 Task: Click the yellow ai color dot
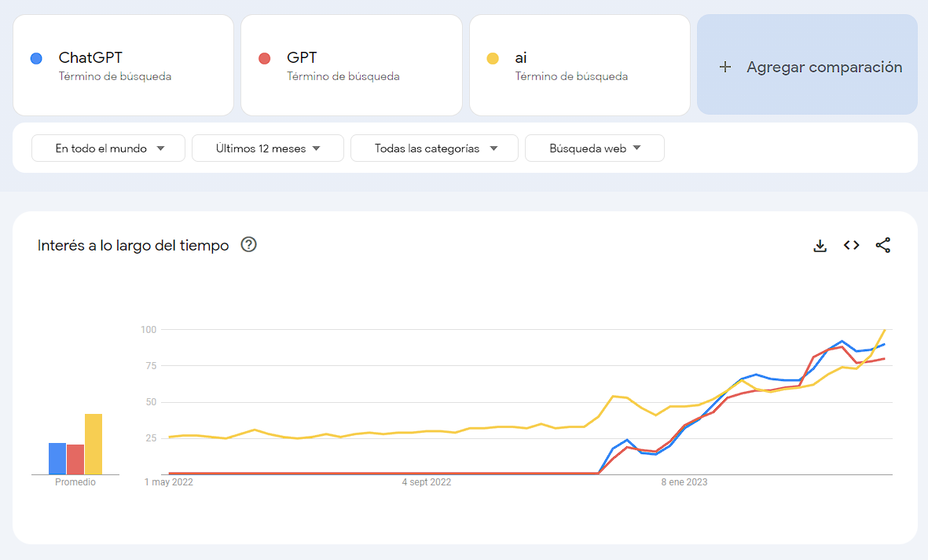493,58
